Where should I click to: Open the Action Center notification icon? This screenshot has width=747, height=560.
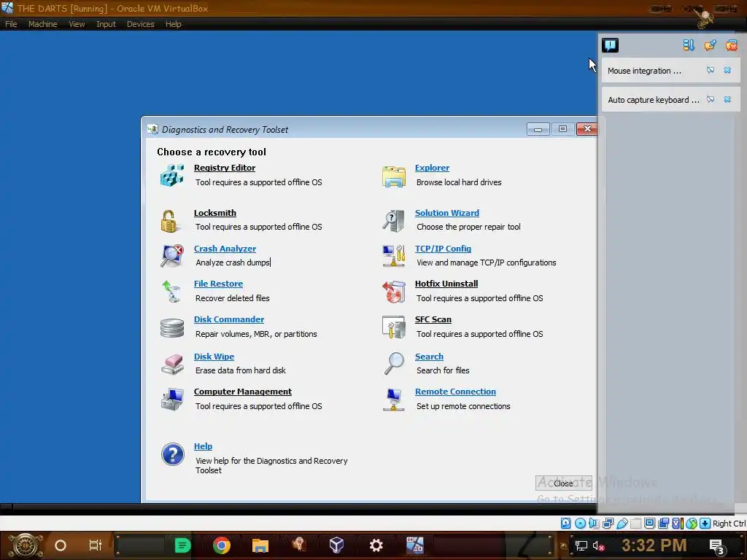tap(717, 546)
